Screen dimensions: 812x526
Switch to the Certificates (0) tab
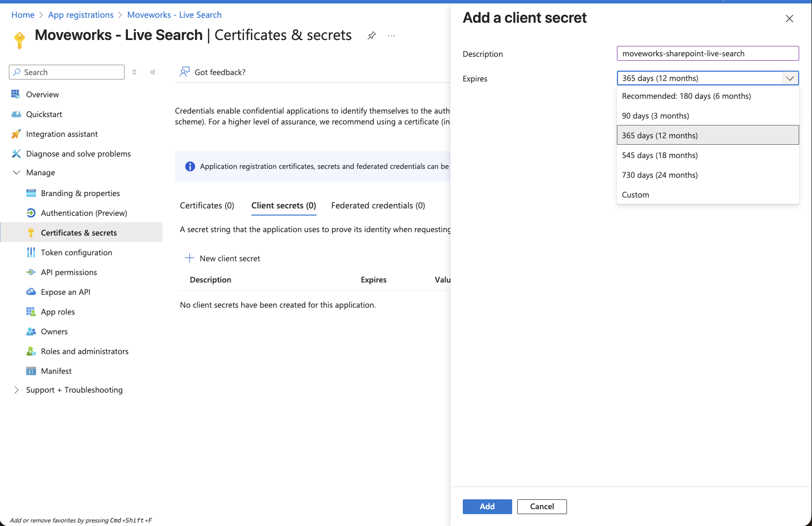point(207,205)
